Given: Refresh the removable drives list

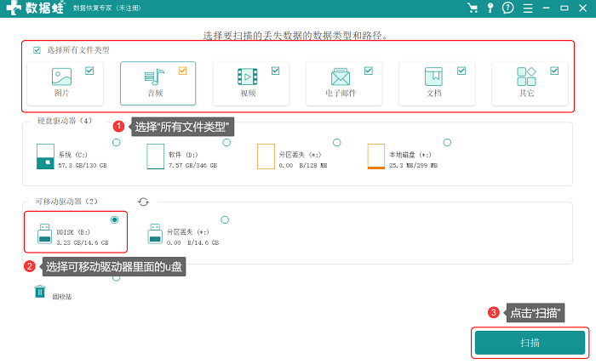Looking at the screenshot, I should tap(143, 202).
